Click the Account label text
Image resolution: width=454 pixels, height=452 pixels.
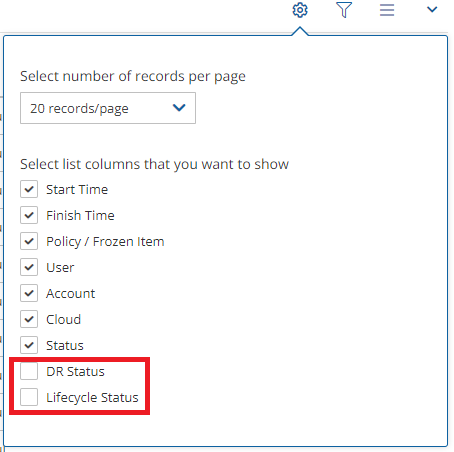71,293
